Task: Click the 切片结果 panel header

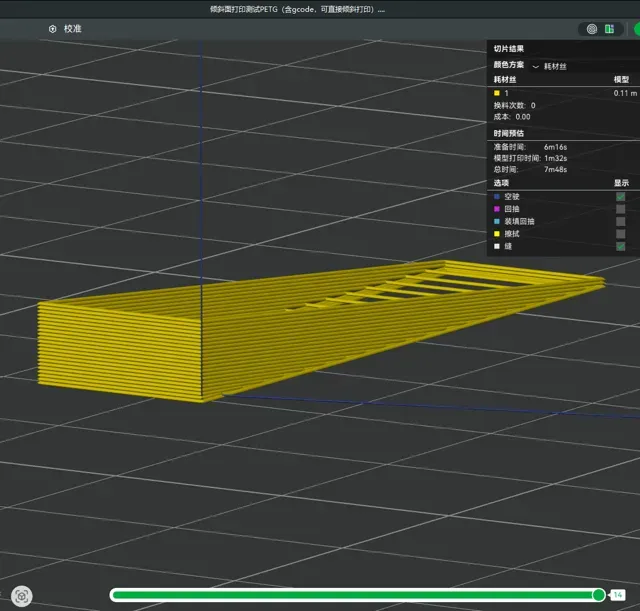Action: [x=509, y=49]
